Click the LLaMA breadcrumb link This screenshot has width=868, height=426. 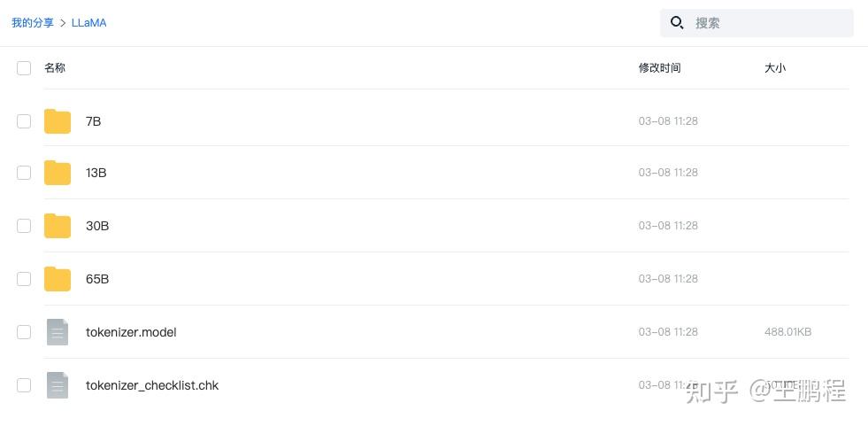88,23
